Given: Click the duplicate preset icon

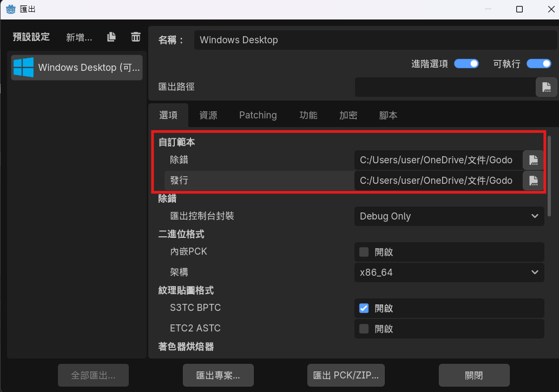Looking at the screenshot, I should [111, 37].
